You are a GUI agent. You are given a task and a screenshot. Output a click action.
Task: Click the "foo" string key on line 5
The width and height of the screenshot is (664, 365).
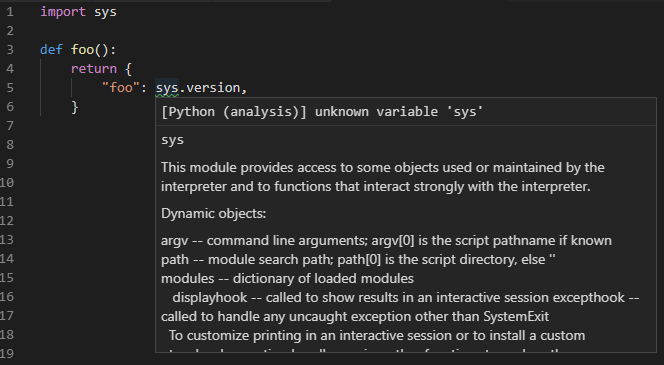pos(121,88)
